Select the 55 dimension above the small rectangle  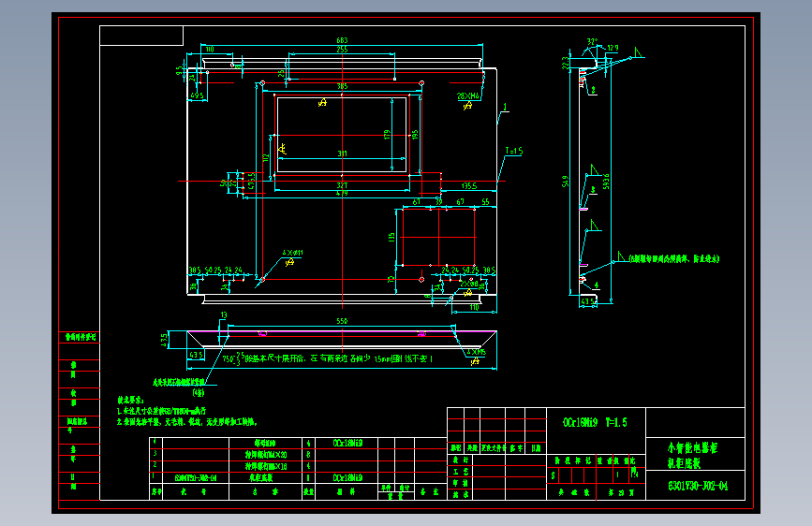(485, 202)
